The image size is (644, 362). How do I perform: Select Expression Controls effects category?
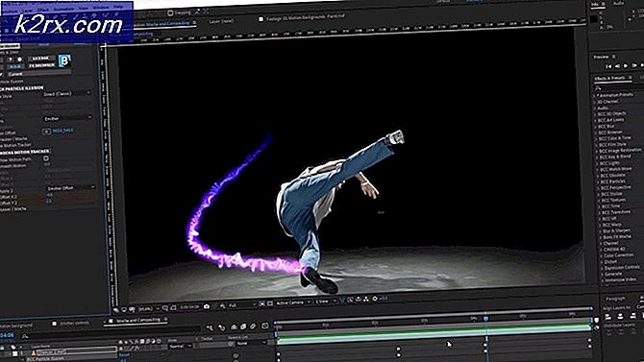coord(622,267)
